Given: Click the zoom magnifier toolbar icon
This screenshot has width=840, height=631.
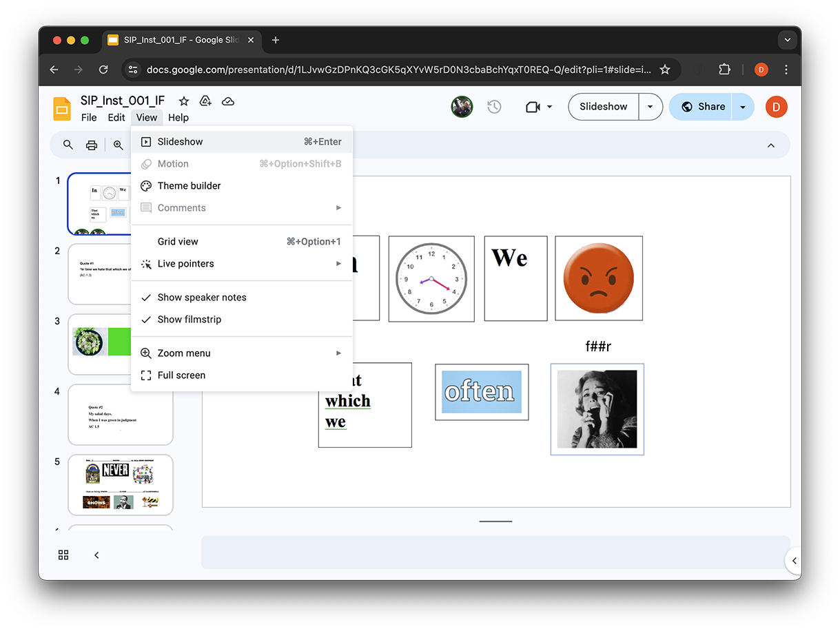Looking at the screenshot, I should click(x=119, y=145).
